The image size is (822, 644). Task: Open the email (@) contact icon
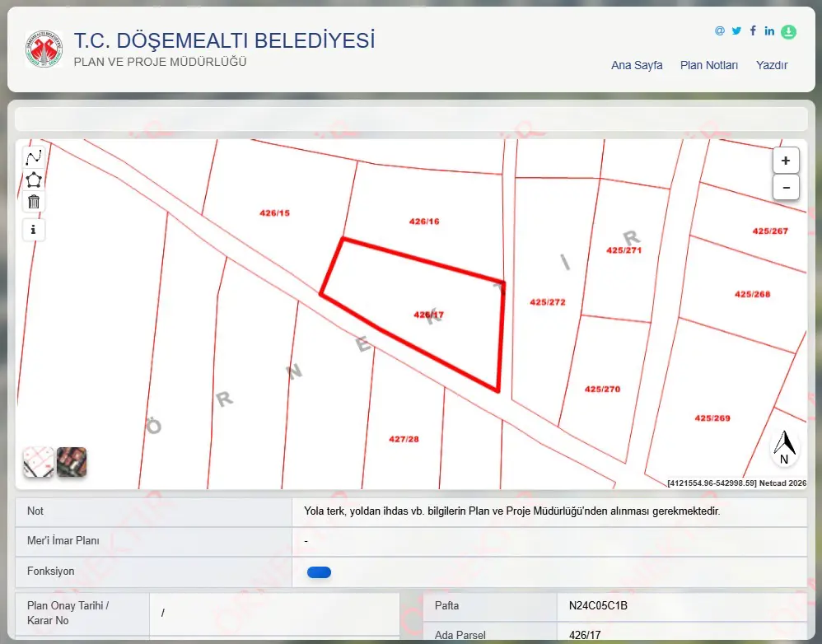coord(720,31)
